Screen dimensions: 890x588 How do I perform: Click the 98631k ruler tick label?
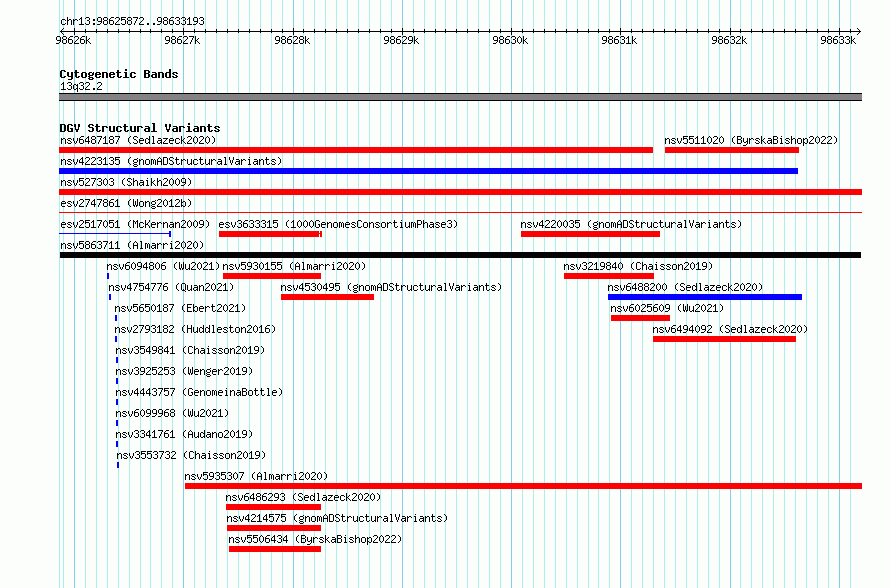[619, 40]
